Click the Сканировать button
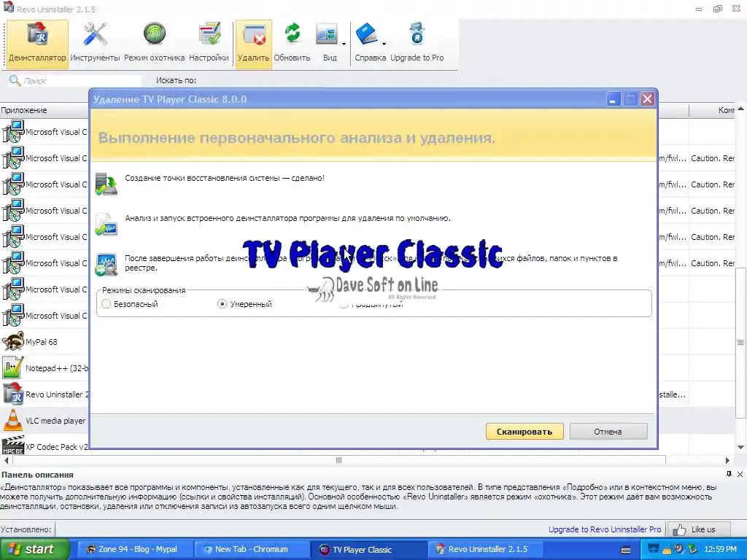The height and width of the screenshot is (560, 747). pyautogui.click(x=525, y=432)
